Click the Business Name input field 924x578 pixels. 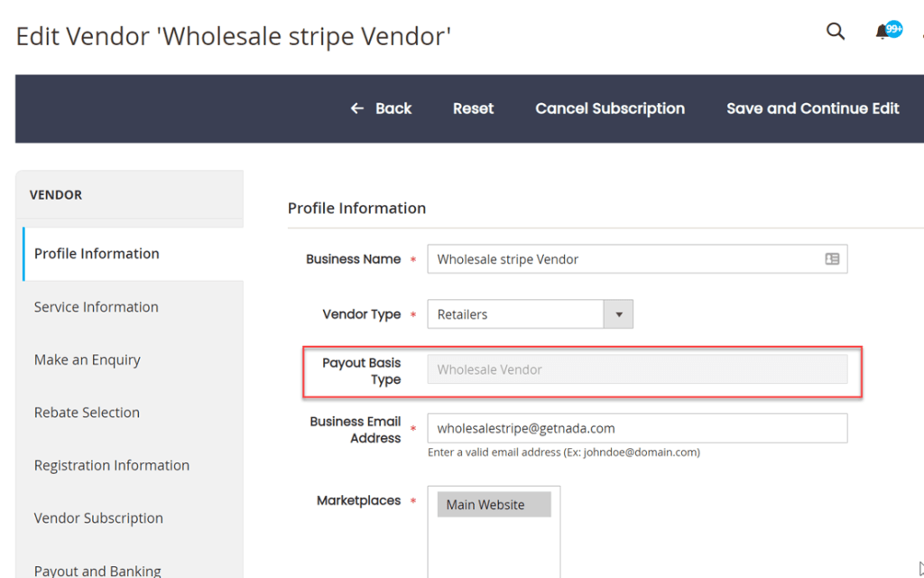638,259
